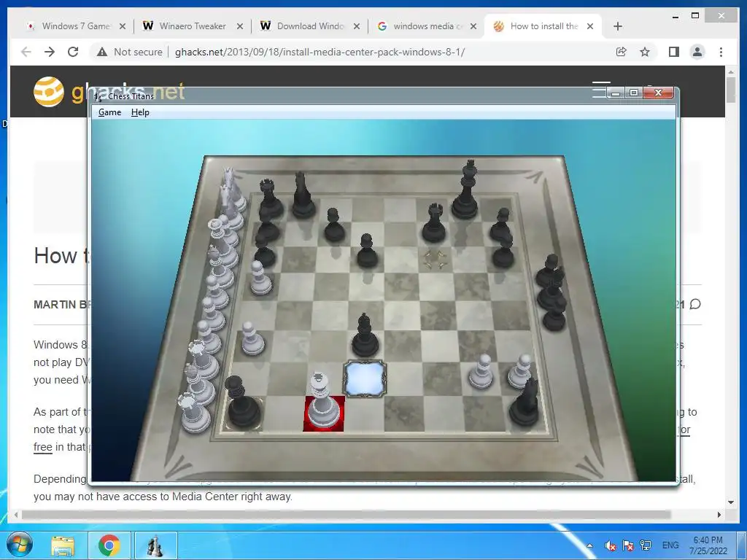Click the last-move marker on the empty square

tap(435, 260)
